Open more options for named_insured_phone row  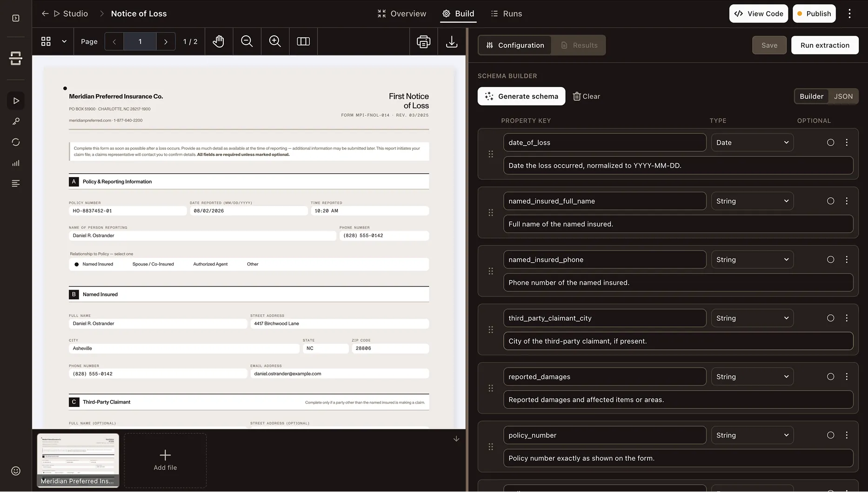coord(847,260)
